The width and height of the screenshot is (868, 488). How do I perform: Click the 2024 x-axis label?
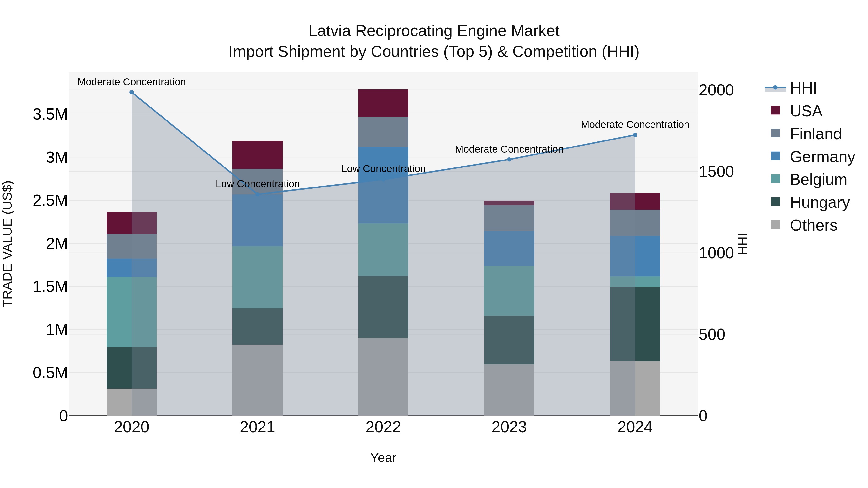pos(635,427)
